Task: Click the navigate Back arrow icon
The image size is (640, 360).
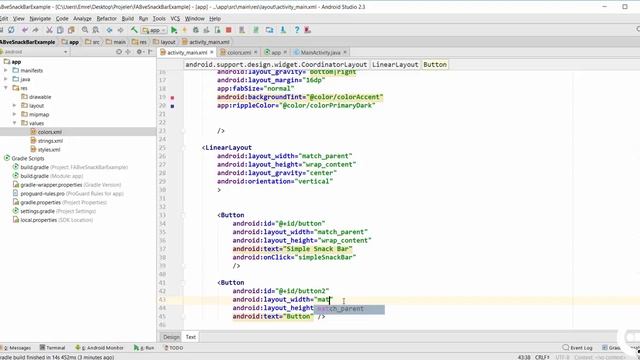Action: (x=109, y=30)
